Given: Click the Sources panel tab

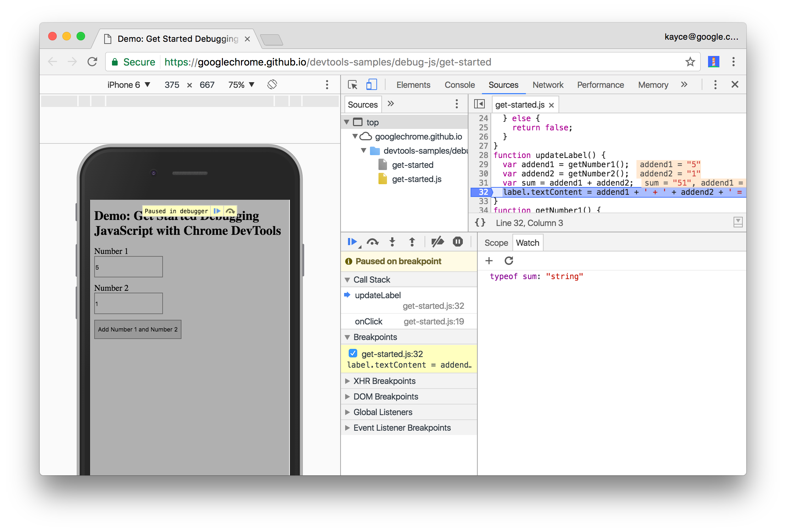Looking at the screenshot, I should tap(503, 84).
